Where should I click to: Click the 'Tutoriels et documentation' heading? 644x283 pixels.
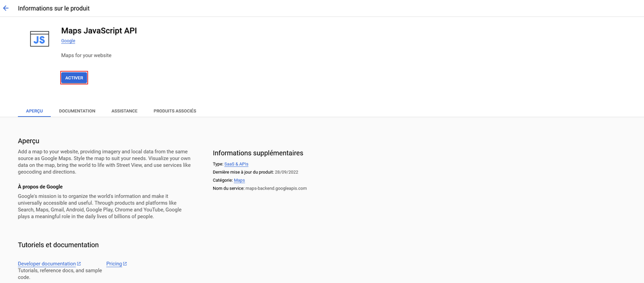click(x=58, y=245)
